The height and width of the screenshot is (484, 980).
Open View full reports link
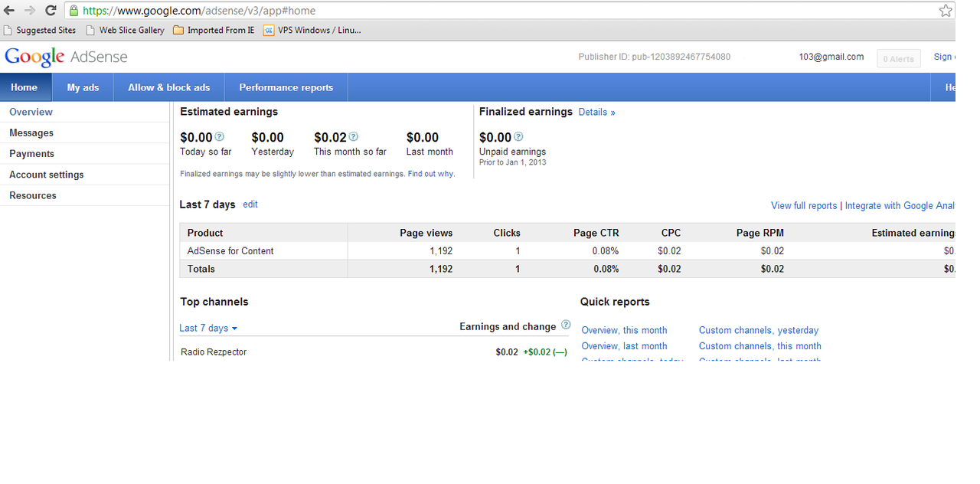(x=804, y=205)
